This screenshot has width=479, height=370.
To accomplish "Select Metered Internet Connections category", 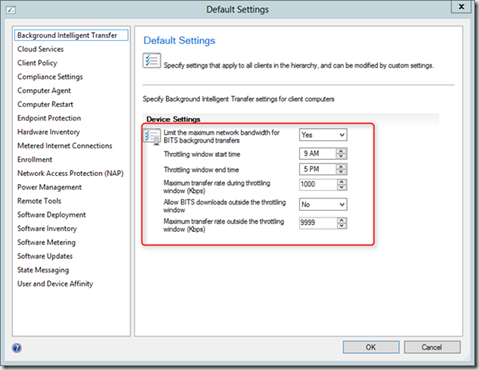I will 65,146.
